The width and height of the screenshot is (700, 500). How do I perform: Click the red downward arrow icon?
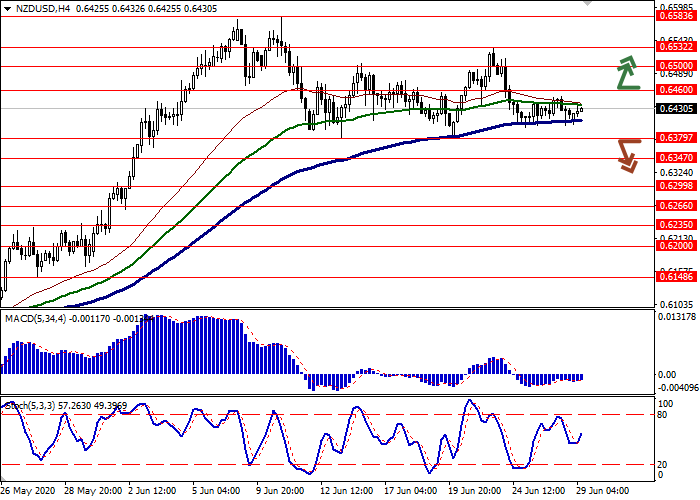627,154
